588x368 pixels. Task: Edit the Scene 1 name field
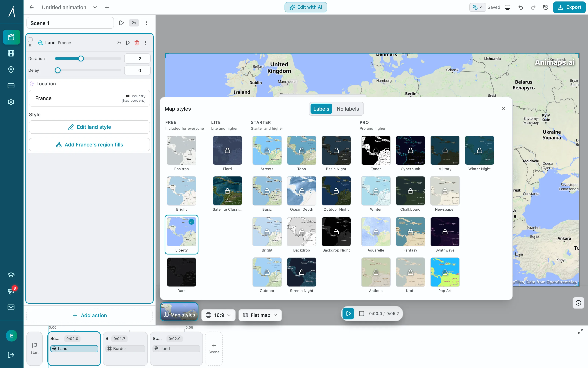[x=70, y=23]
